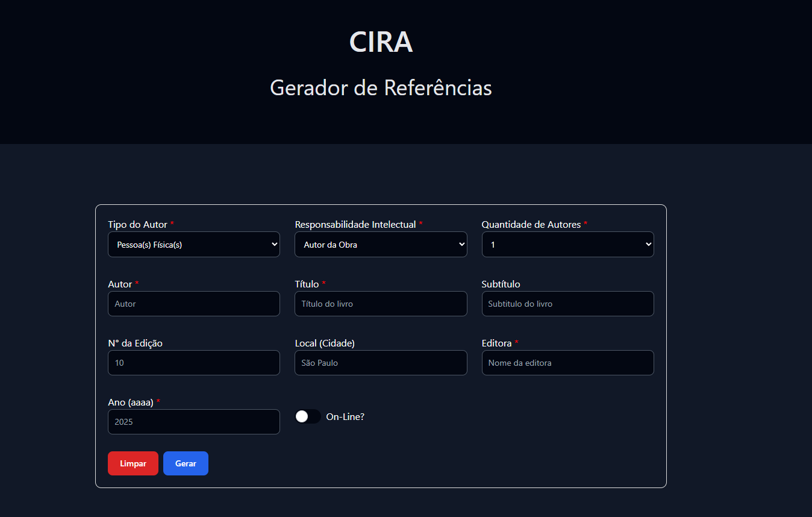The image size is (812, 517).
Task: Click the On-Line? label text
Action: [345, 416]
